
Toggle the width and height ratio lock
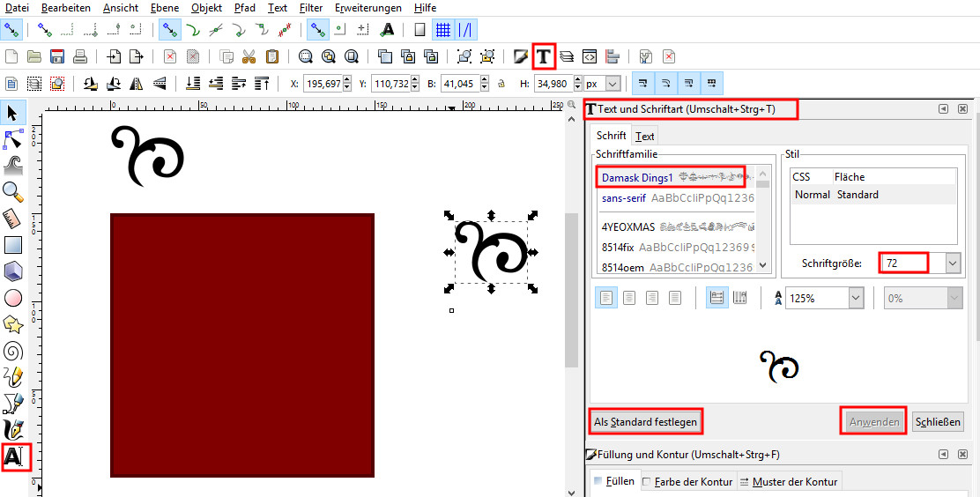coord(501,83)
